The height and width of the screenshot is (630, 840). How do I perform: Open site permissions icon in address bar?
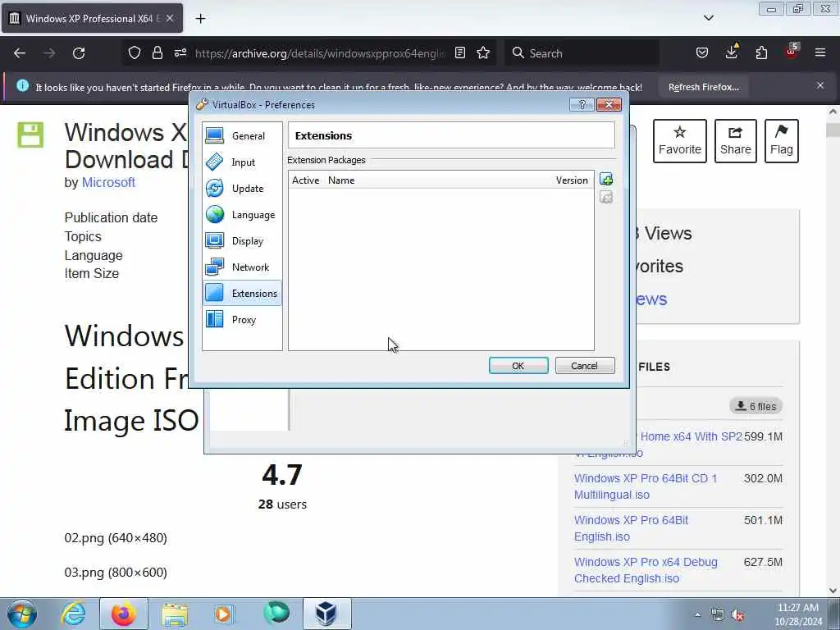click(180, 53)
